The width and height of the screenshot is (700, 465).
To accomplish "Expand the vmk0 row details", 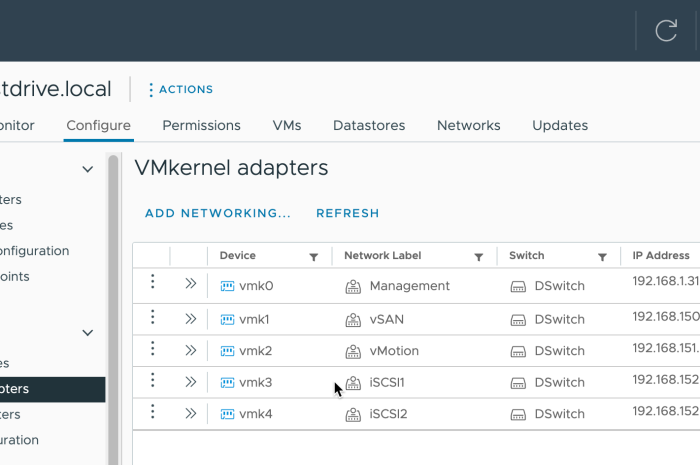I will [191, 284].
